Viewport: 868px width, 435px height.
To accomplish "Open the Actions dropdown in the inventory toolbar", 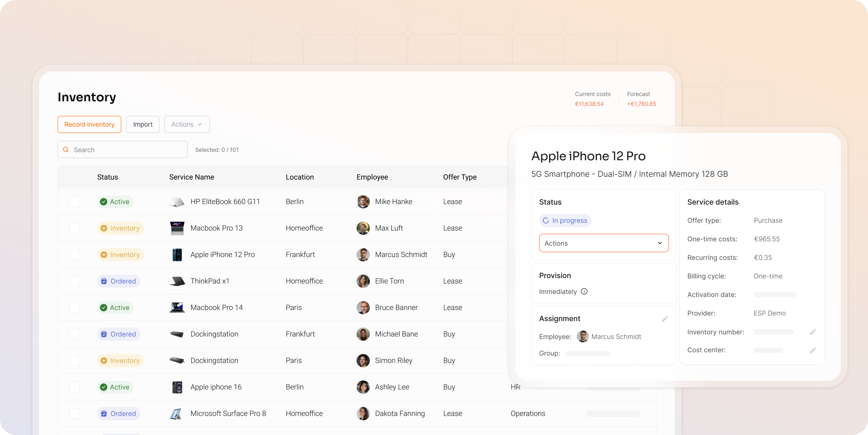I will (187, 124).
